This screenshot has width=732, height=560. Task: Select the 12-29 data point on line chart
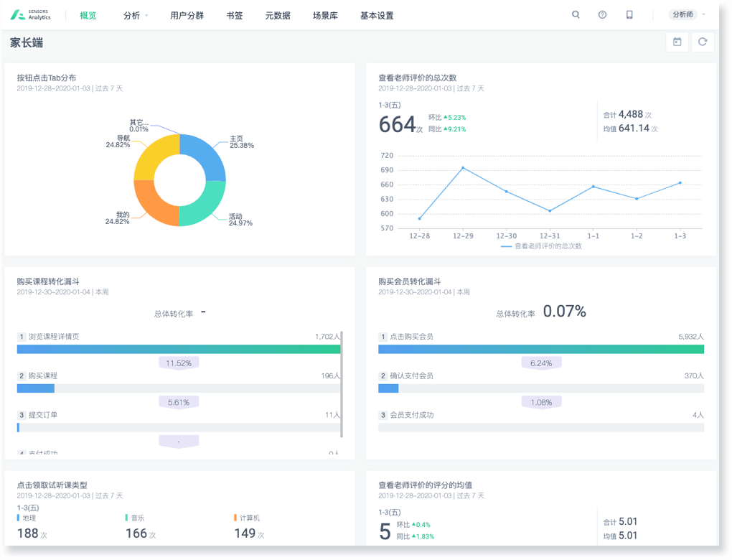click(463, 167)
